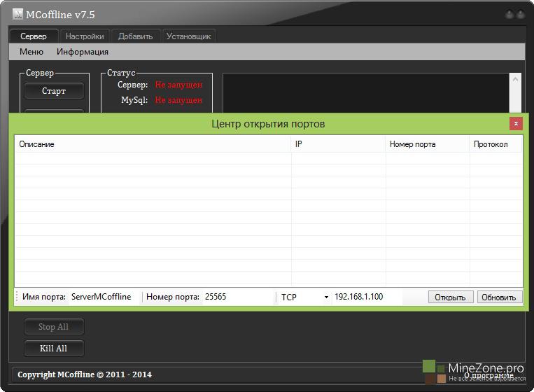Close the port opening center dialog

[x=516, y=123]
